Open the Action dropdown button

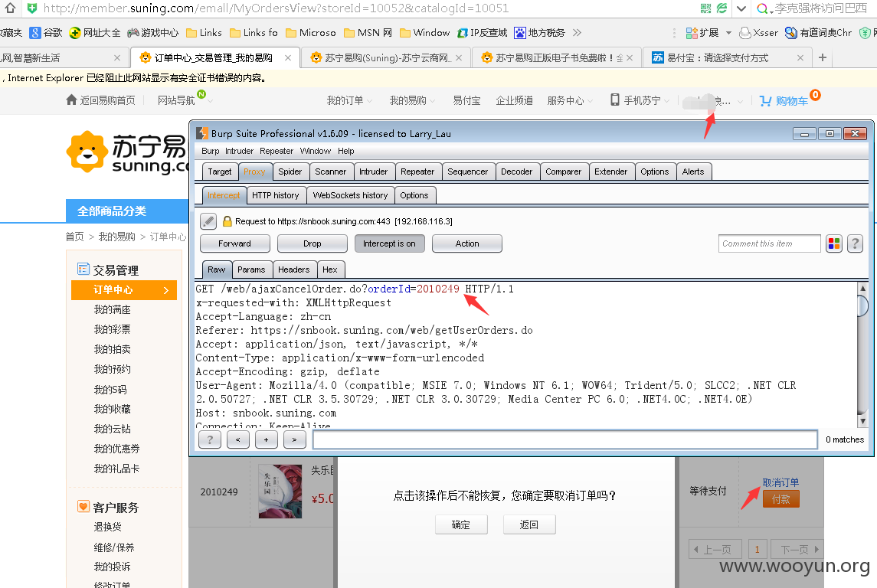pos(467,243)
